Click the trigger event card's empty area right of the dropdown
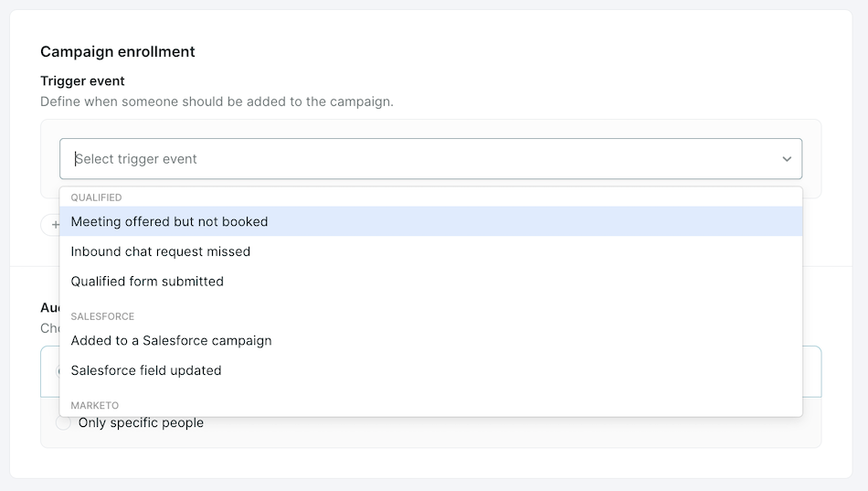This screenshot has height=491, width=868. tap(812, 159)
